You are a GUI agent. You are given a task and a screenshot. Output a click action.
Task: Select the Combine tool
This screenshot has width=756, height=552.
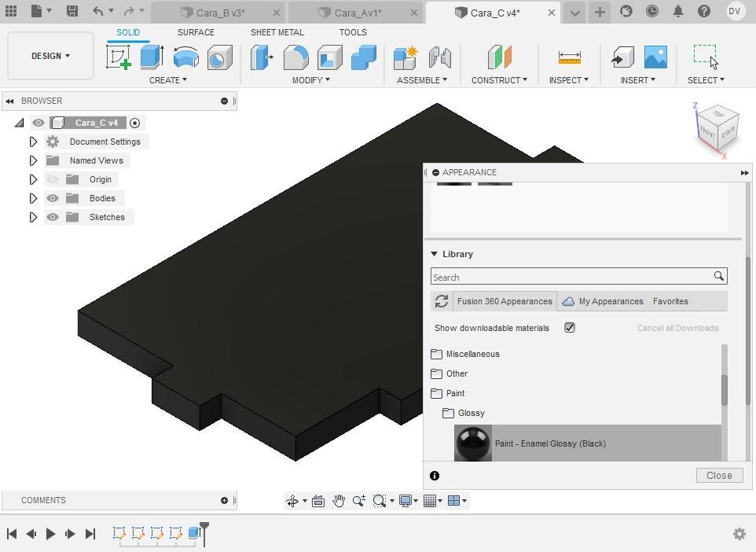[364, 57]
